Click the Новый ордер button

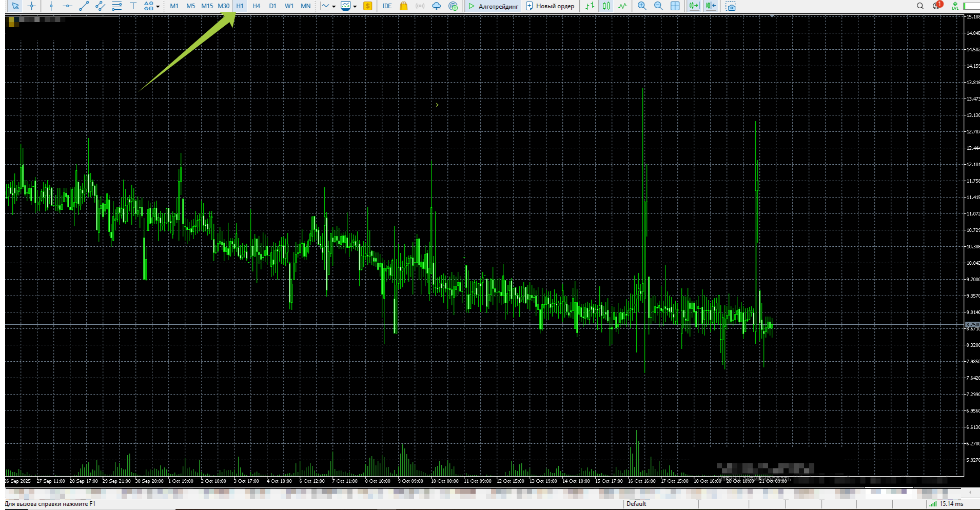[550, 6]
